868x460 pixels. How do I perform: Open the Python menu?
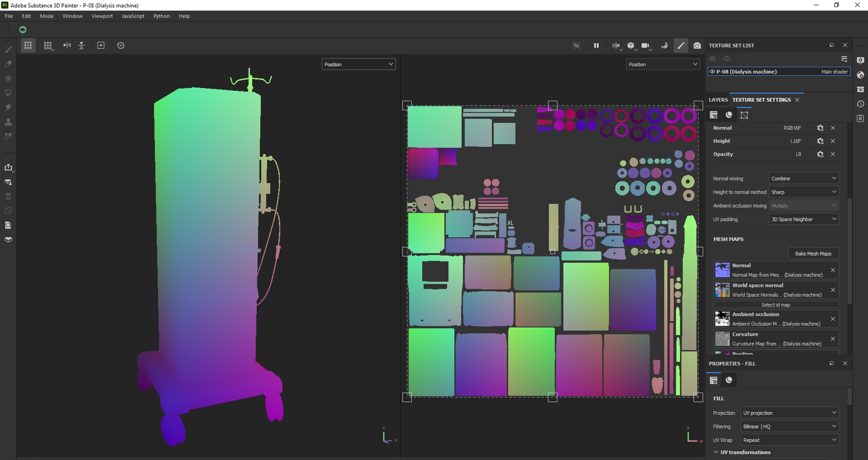[x=161, y=16]
